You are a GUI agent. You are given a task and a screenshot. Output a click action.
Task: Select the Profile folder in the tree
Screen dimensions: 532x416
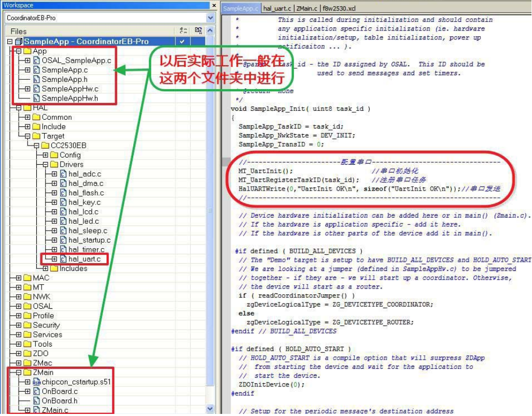point(43,316)
